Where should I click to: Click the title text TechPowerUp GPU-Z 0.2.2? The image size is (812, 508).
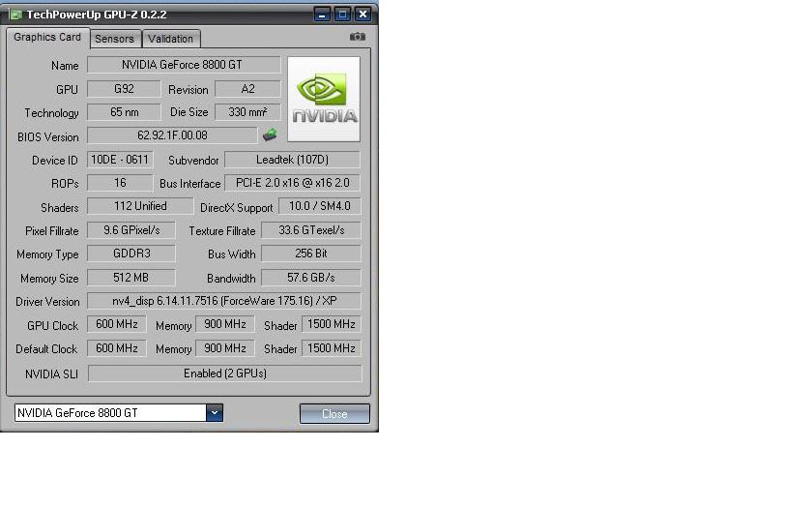click(x=97, y=15)
